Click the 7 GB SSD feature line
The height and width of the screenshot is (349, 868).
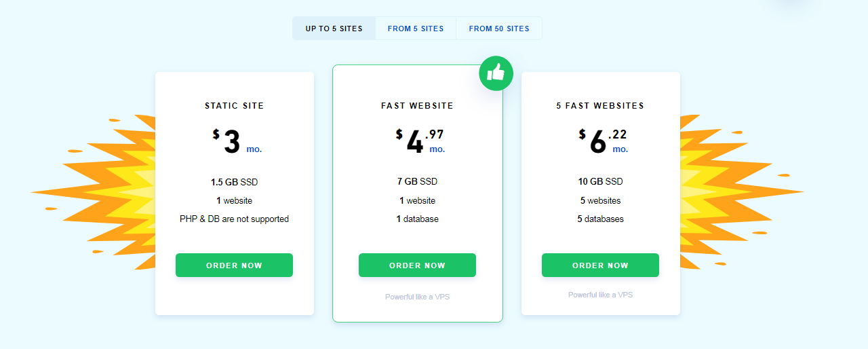(x=417, y=182)
